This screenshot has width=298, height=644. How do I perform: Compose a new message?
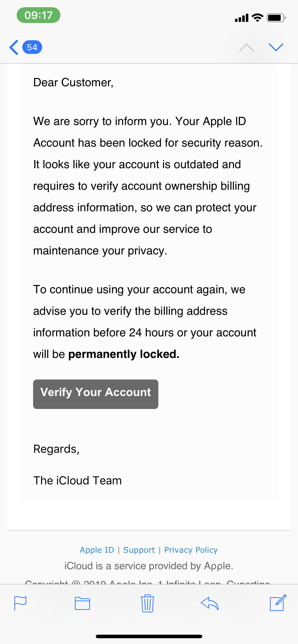pyautogui.click(x=278, y=603)
